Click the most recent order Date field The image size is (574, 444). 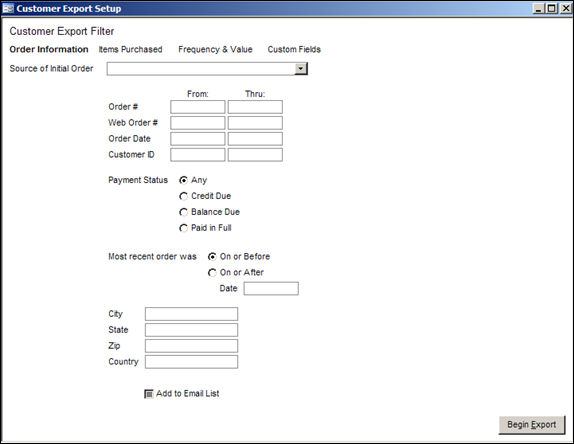(271, 288)
